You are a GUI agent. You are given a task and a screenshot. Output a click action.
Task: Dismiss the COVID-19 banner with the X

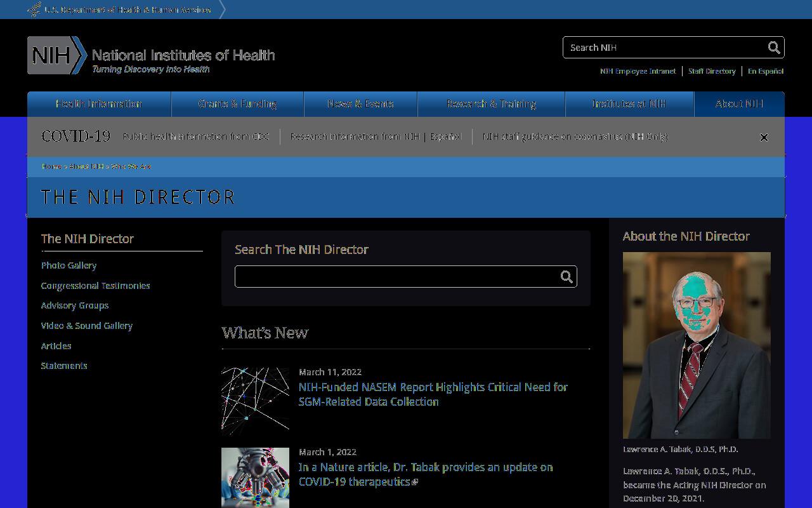764,137
